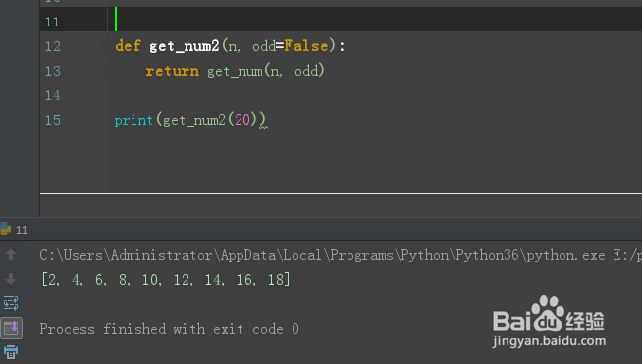Click line number 15 in gutter
The width and height of the screenshot is (642, 364).
click(53, 120)
